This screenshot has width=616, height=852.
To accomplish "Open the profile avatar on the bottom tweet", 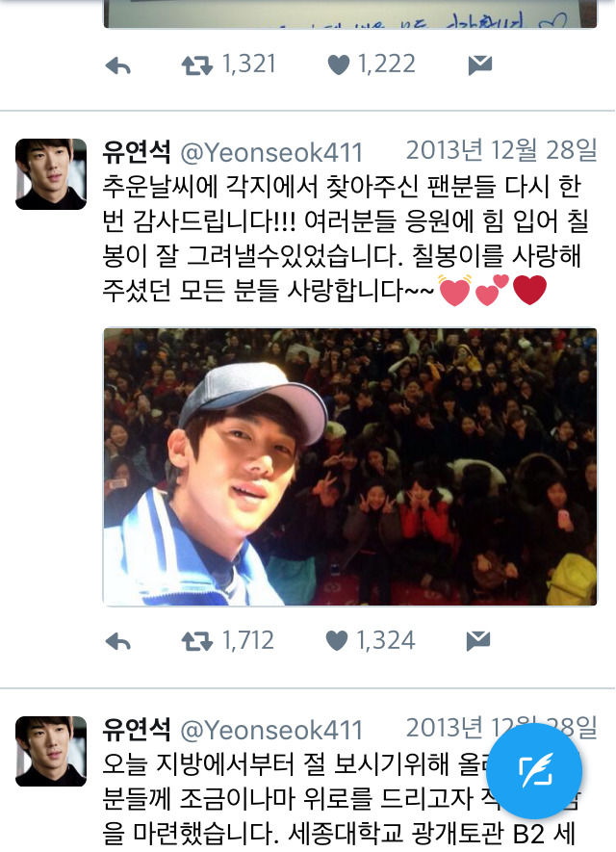I will (x=51, y=752).
